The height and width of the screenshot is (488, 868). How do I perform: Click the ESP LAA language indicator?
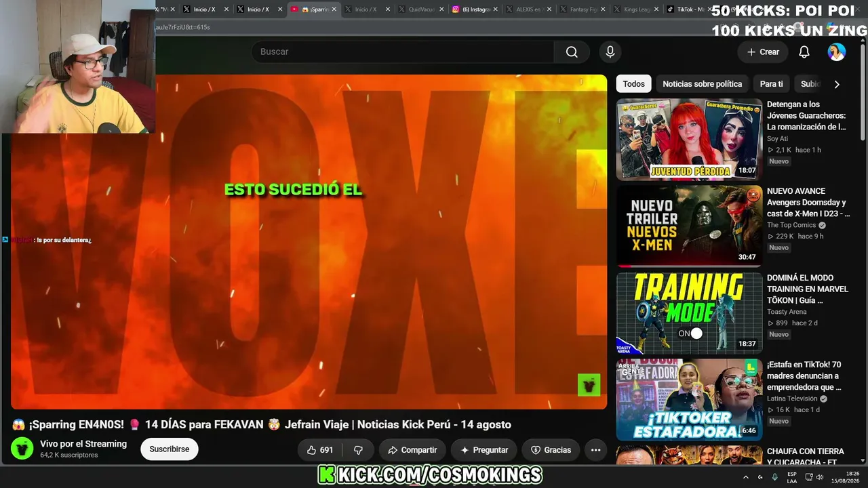(x=792, y=477)
